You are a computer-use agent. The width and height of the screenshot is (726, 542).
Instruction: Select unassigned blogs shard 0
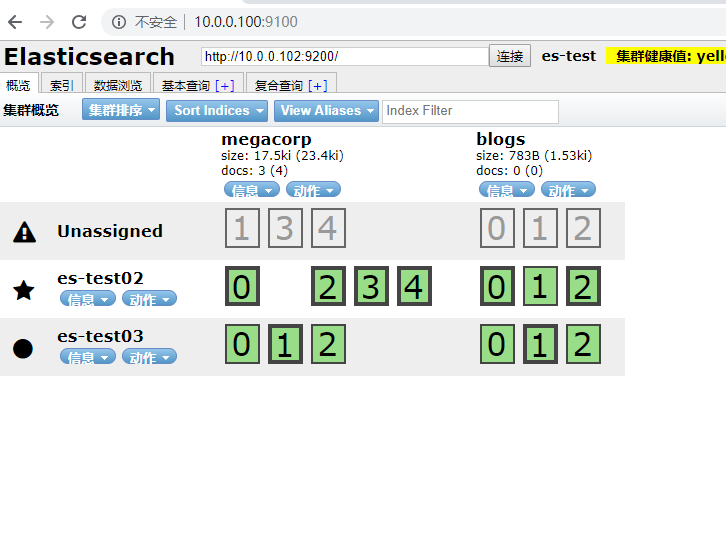[x=497, y=228]
